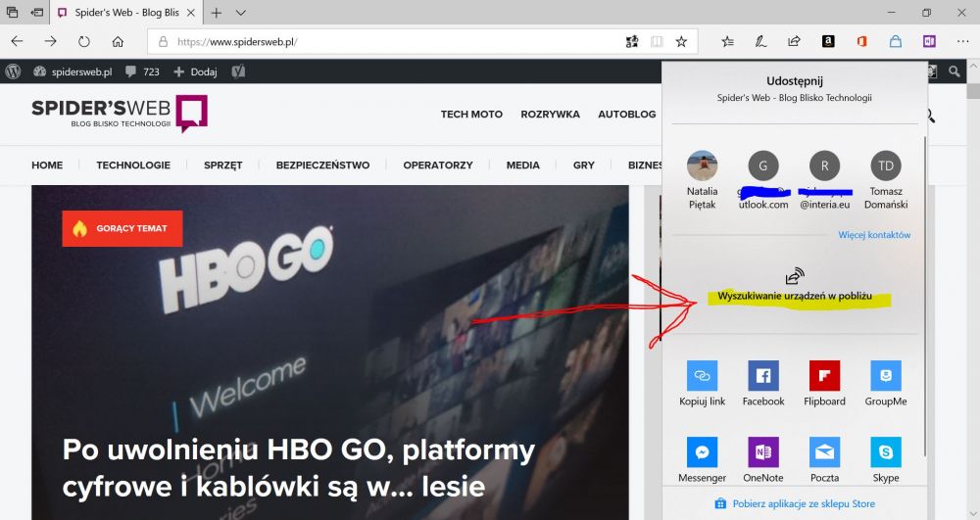Go to the HOME menu item
Viewport: 980px width, 520px height.
click(47, 165)
